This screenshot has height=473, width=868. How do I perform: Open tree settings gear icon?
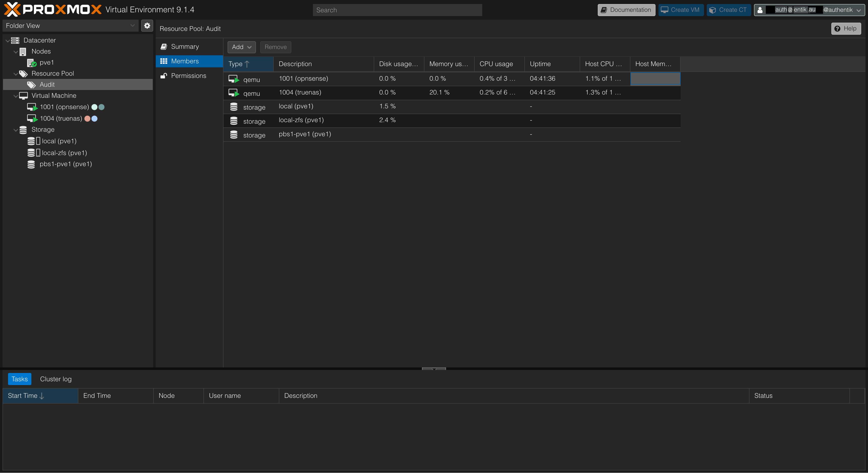147,26
